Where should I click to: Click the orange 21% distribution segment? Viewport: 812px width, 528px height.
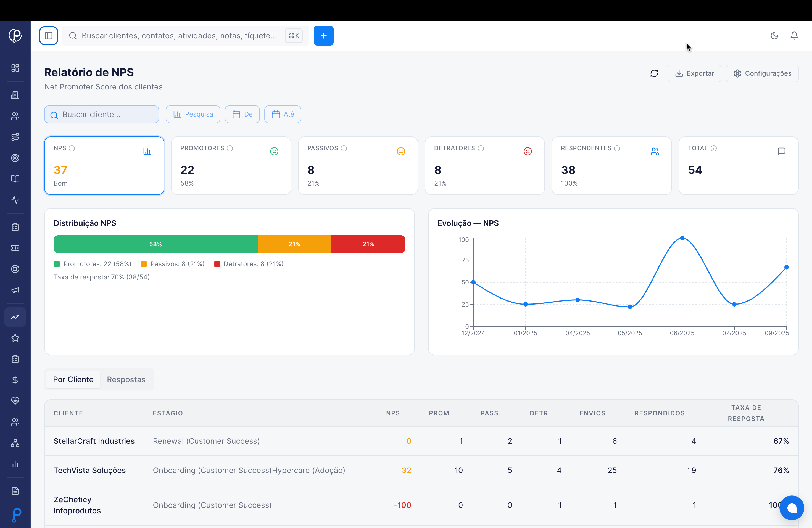[294, 244]
